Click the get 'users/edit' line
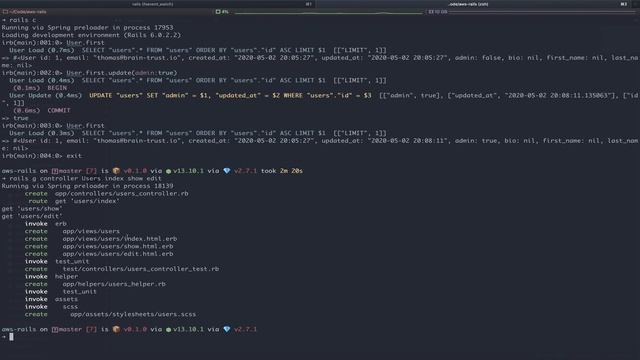The width and height of the screenshot is (640, 360). pyautogui.click(x=32, y=216)
